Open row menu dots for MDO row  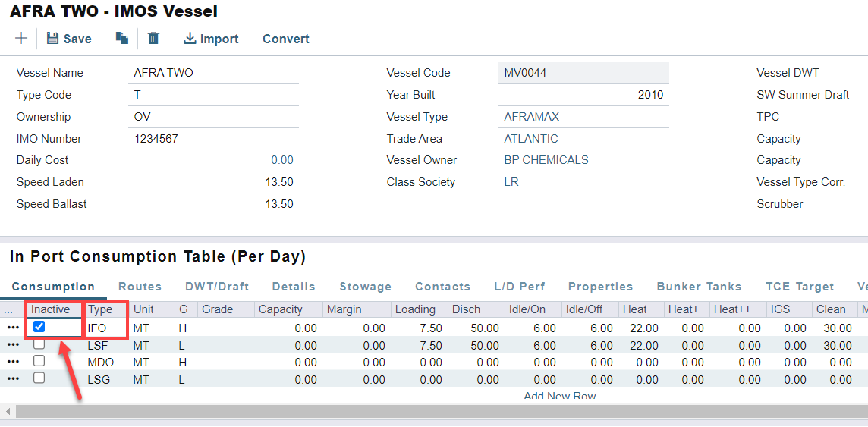coord(13,362)
